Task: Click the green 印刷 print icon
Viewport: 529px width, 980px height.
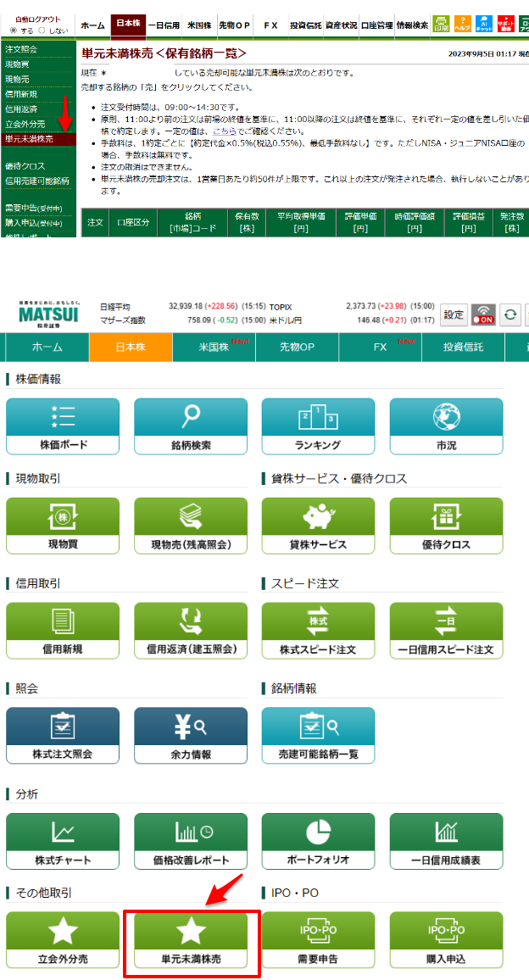Action: coord(441,24)
